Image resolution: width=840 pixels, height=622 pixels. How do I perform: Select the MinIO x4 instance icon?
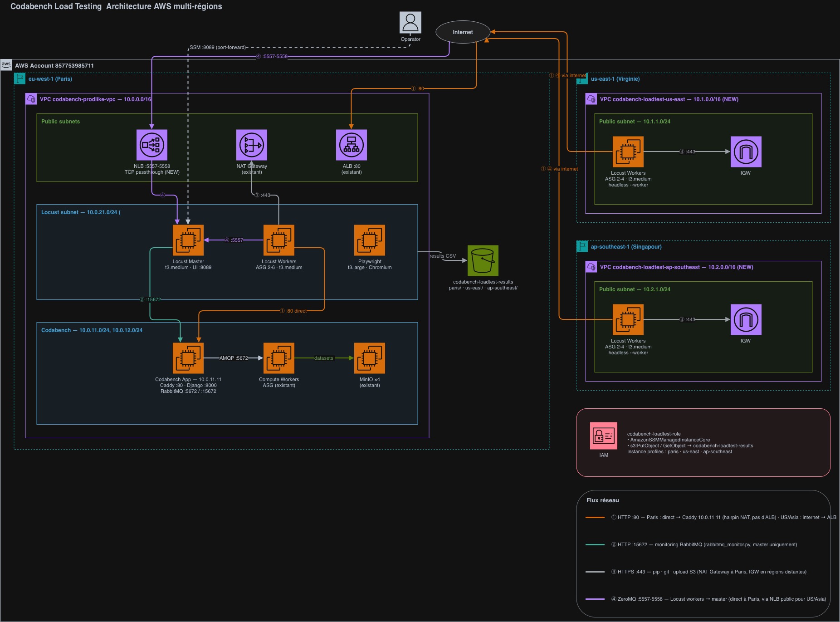[370, 358]
